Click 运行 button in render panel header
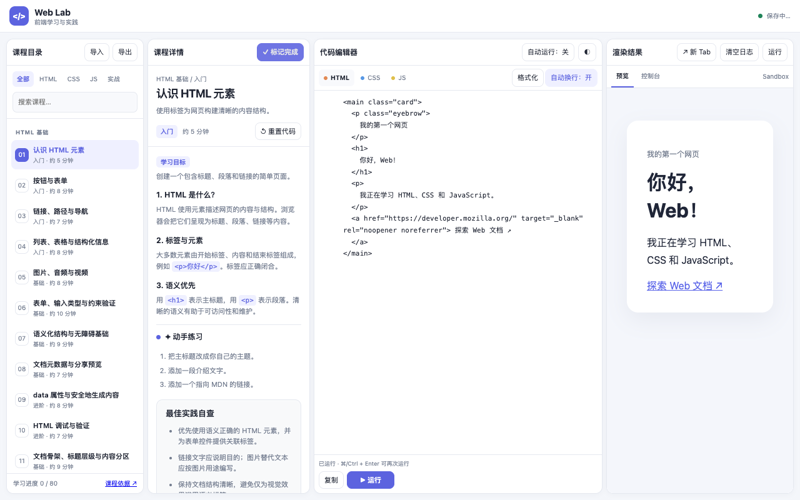 [774, 52]
